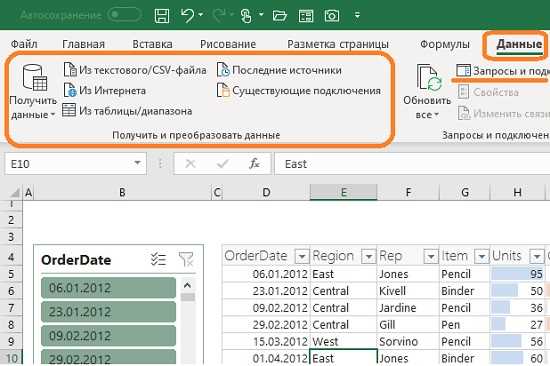The image size is (550, 366).
Task: Click the Enter checkmark in formula bar
Action: tap(223, 164)
